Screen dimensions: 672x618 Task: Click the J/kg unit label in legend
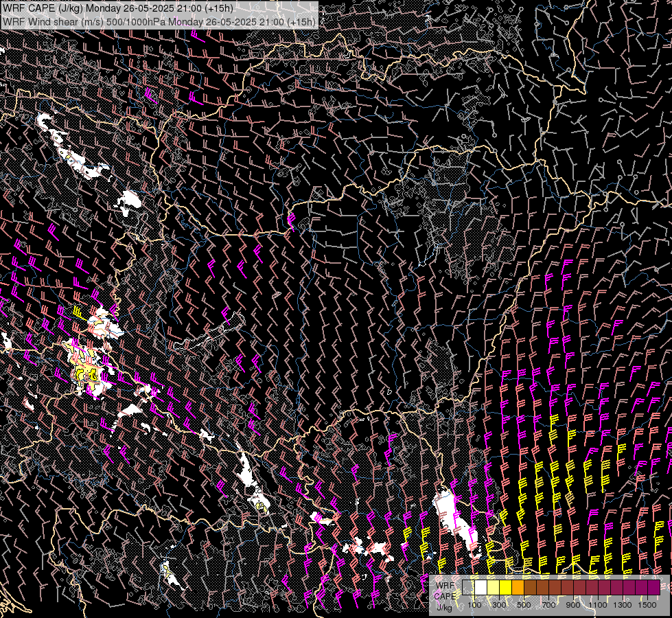pyautogui.click(x=445, y=607)
